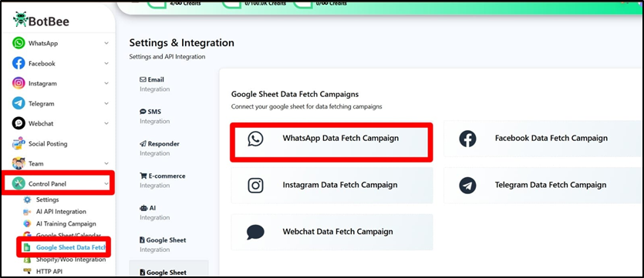Select the SMS Integration tab
This screenshot has height=278, width=644.
pyautogui.click(x=155, y=116)
